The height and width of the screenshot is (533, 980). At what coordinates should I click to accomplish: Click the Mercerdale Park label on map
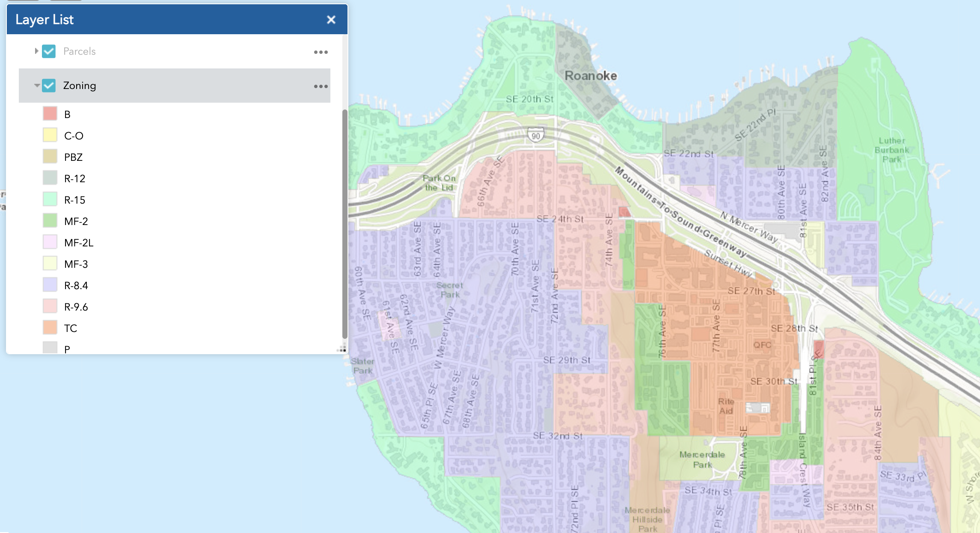(702, 459)
